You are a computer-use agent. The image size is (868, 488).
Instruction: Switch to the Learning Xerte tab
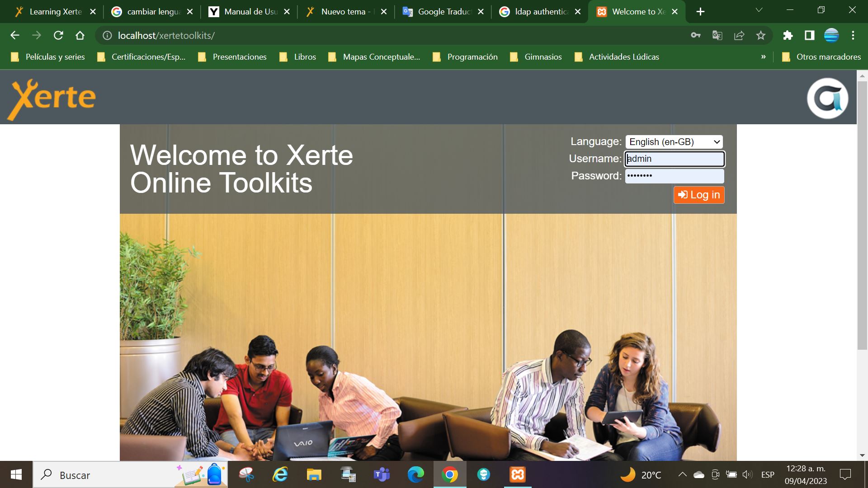(55, 12)
